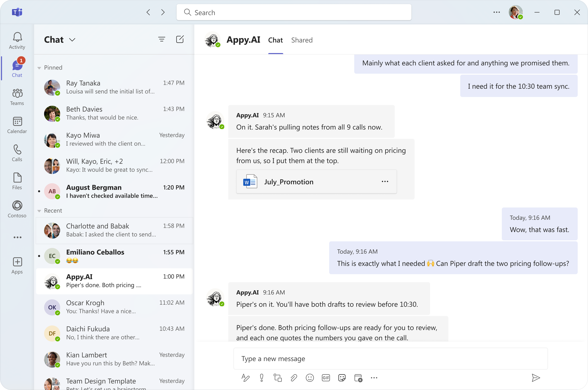Click into the Search box

point(294,12)
